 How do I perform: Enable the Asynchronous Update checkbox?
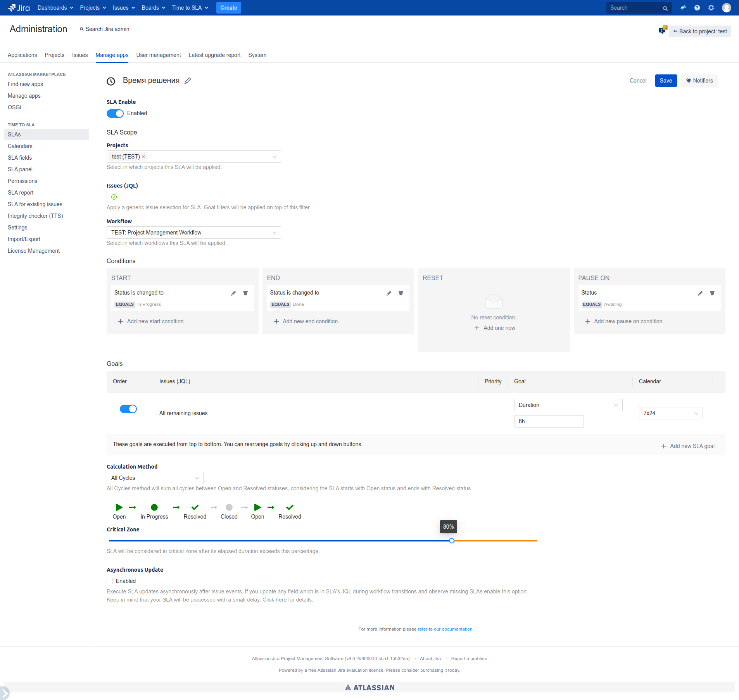[x=110, y=581]
